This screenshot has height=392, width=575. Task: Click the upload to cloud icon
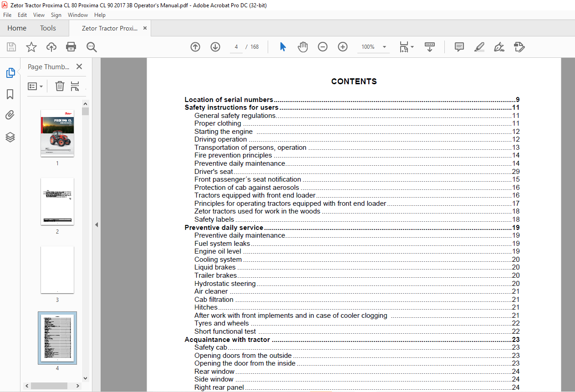51,47
